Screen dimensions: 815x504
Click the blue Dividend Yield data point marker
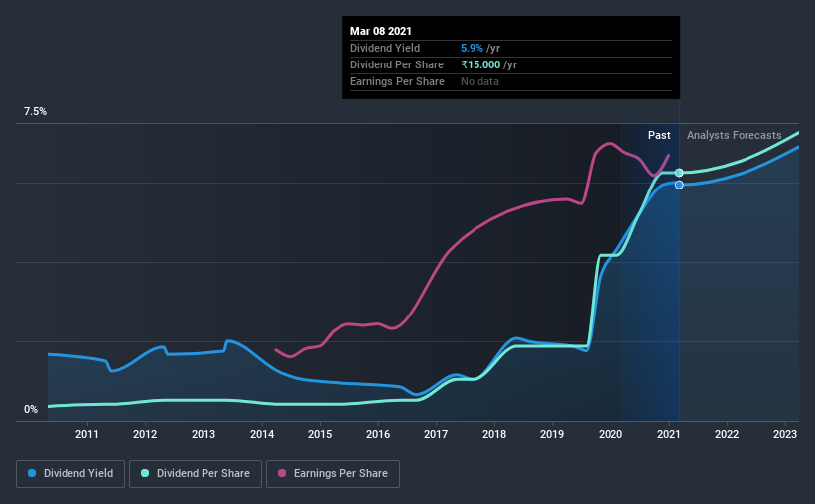point(679,185)
